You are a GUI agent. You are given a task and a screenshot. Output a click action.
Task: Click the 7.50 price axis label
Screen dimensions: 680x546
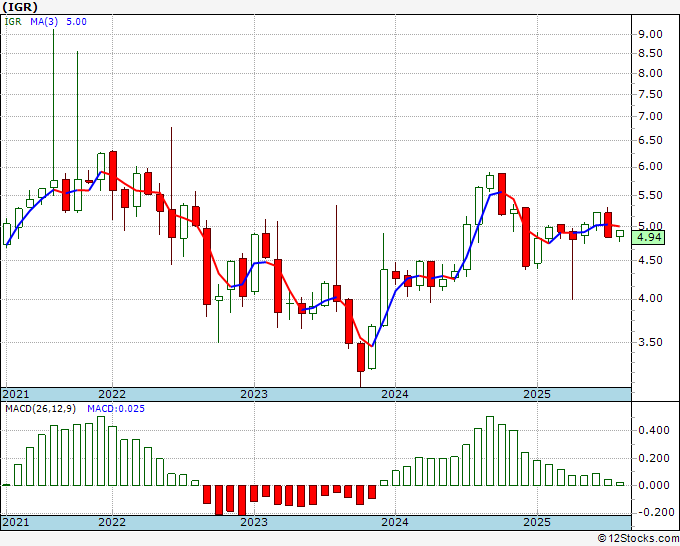(650, 94)
